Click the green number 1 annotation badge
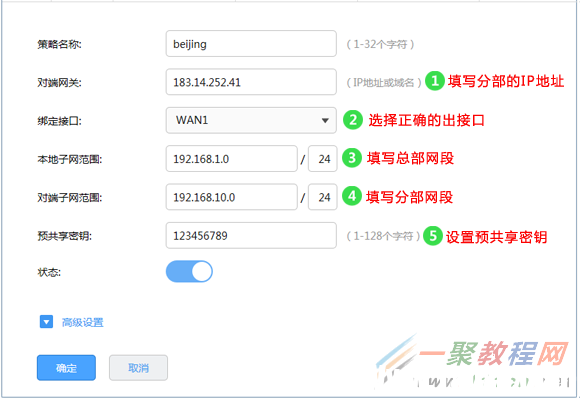This screenshot has height=399, width=580. click(x=435, y=81)
